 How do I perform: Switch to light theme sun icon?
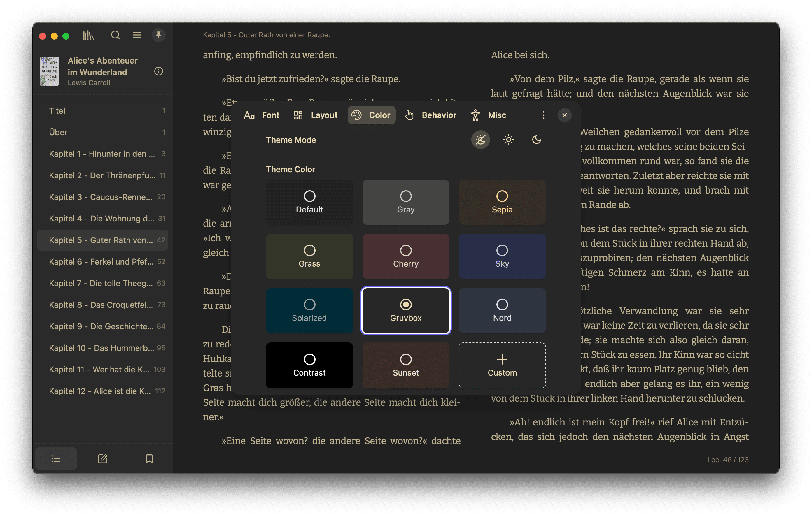(508, 140)
